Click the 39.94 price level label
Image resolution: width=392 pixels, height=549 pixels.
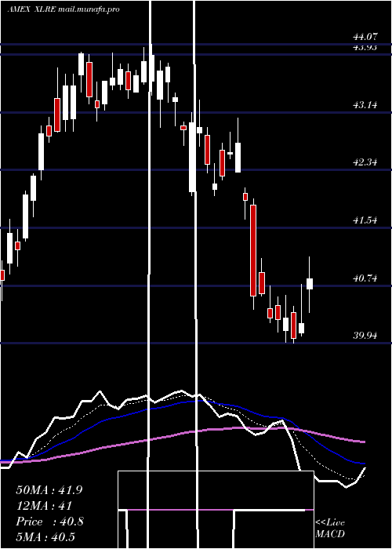point(365,336)
